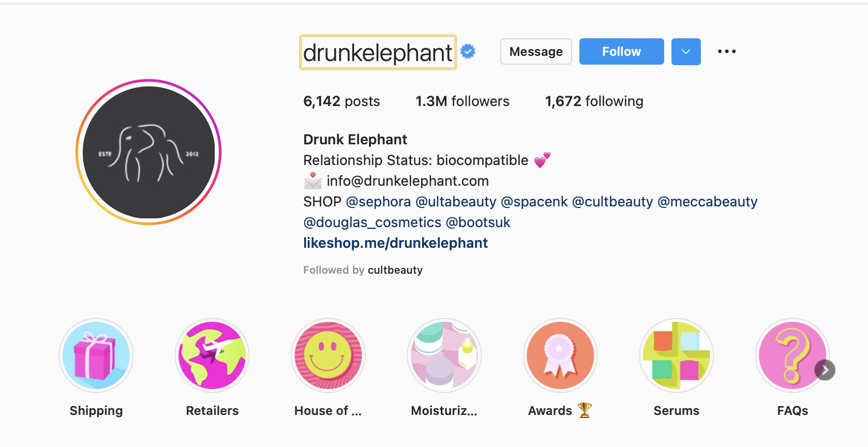View the Serums story highlight
The image size is (868, 447).
tap(677, 355)
